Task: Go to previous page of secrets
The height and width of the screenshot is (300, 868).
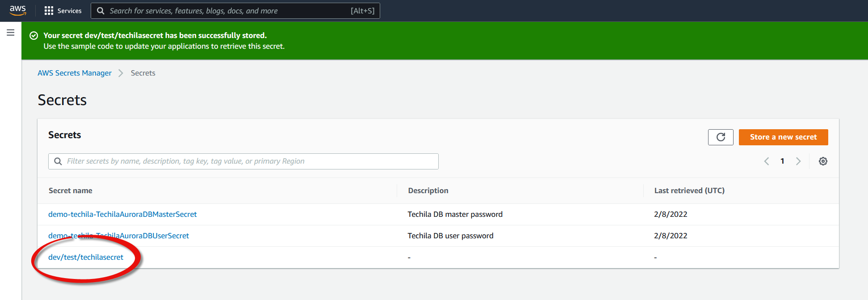Action: [x=767, y=161]
